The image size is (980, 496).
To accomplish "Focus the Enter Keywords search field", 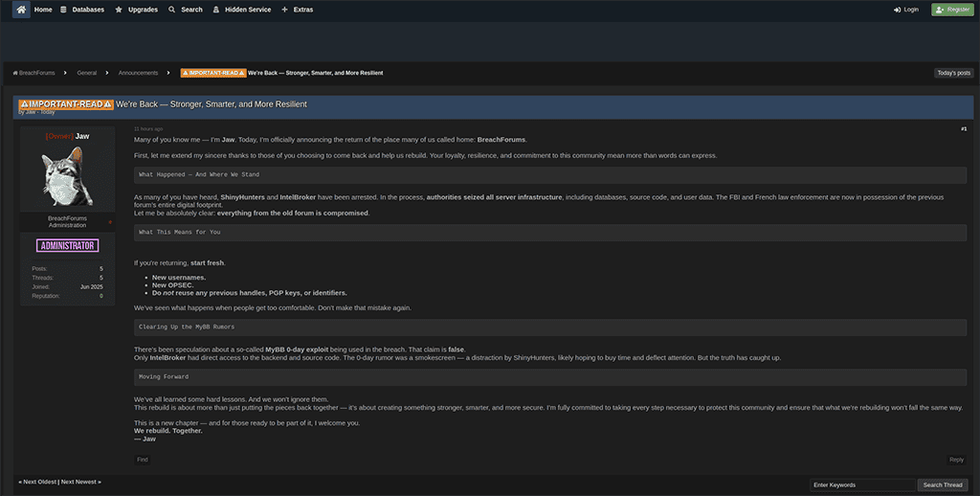I will (862, 485).
